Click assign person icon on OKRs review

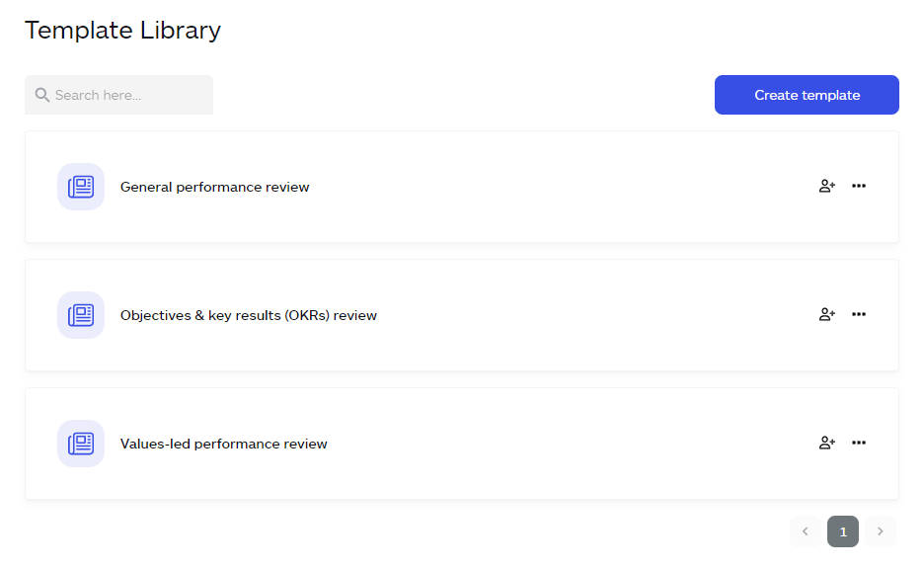pos(826,314)
